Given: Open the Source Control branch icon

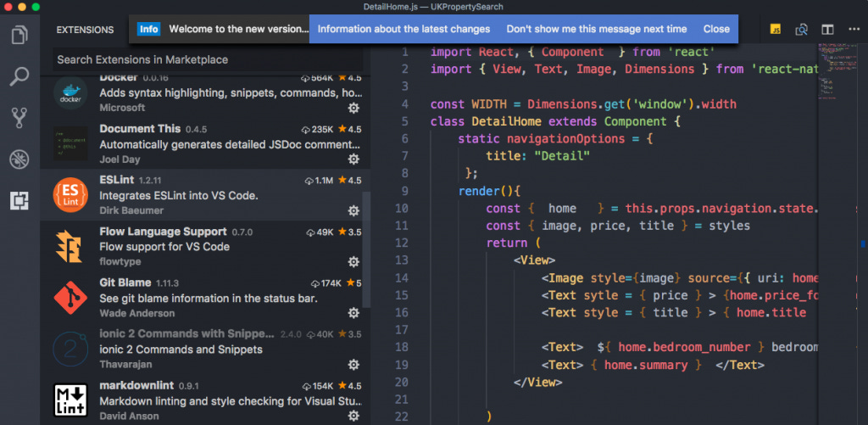Looking at the screenshot, I should click(x=19, y=118).
